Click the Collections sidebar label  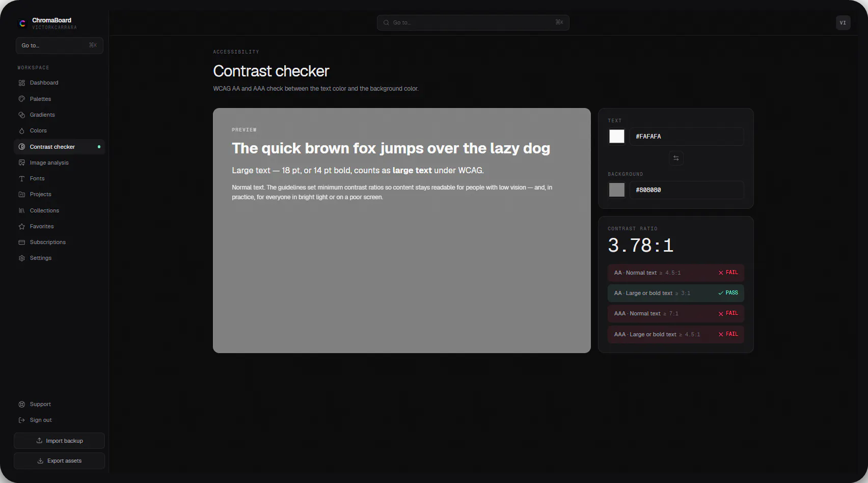coord(44,210)
